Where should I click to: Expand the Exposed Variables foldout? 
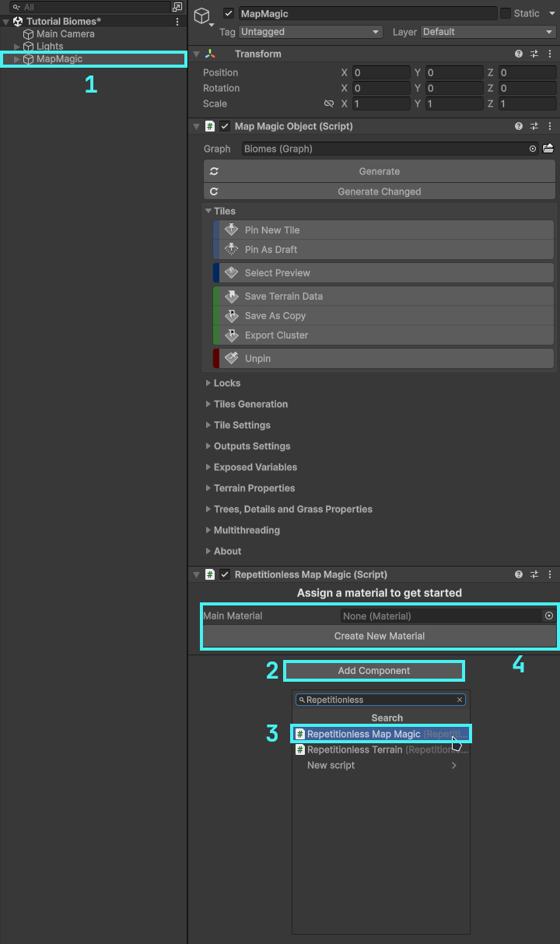click(208, 467)
